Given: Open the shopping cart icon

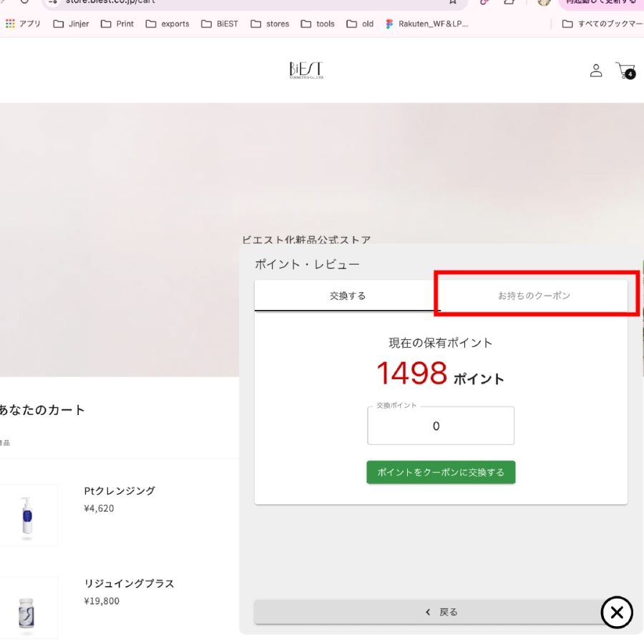Looking at the screenshot, I should [x=625, y=70].
